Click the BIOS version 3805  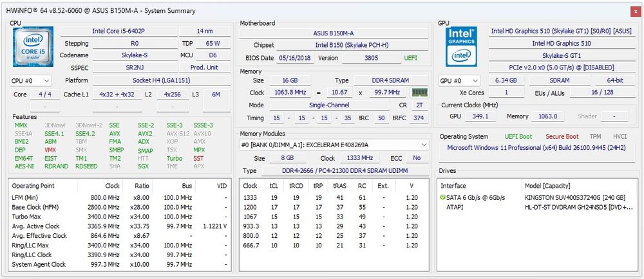pos(372,58)
